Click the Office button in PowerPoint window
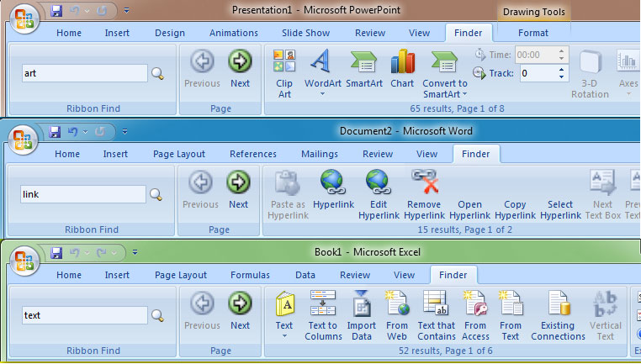This screenshot has height=364, width=641. [x=24, y=19]
